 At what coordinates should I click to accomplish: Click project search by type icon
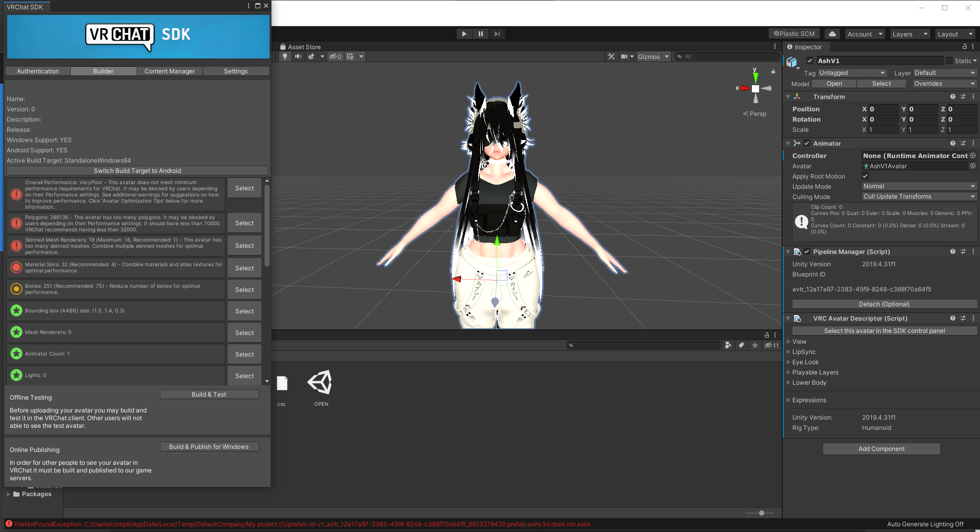click(x=728, y=345)
